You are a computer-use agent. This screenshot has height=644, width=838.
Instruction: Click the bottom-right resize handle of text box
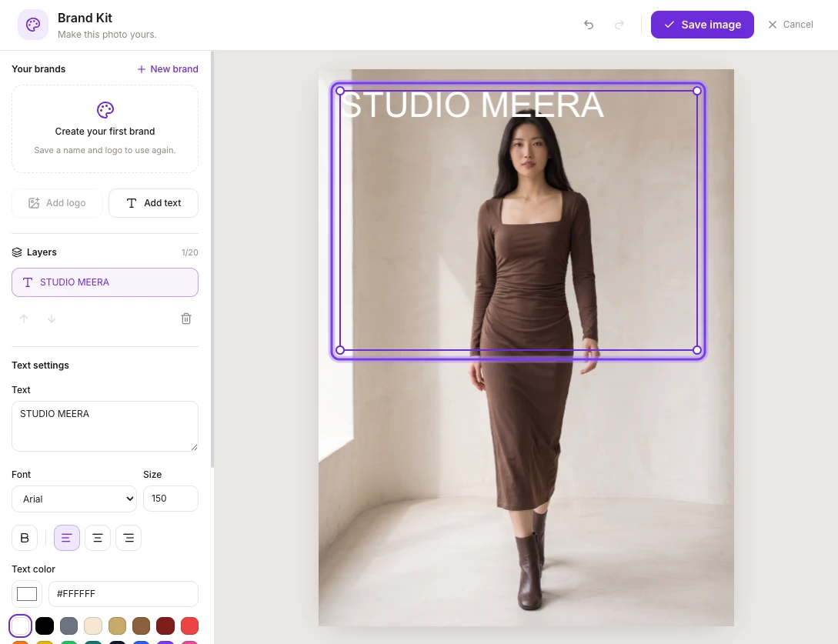coord(697,350)
